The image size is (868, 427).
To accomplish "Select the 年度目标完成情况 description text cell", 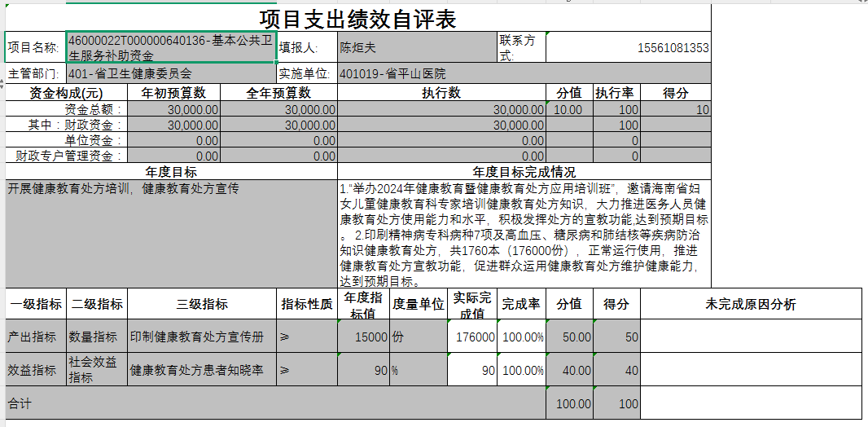I will tap(524, 235).
